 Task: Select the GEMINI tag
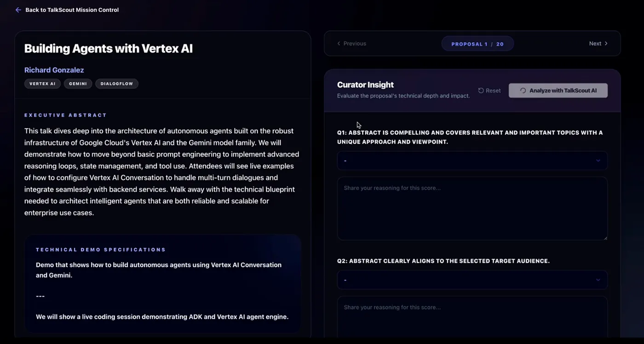click(78, 84)
